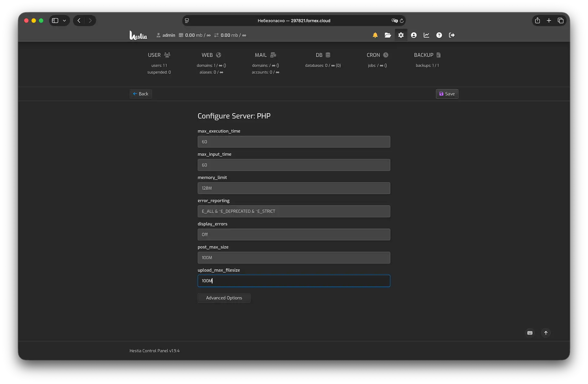Reload the page with the refresh icon

click(x=401, y=21)
